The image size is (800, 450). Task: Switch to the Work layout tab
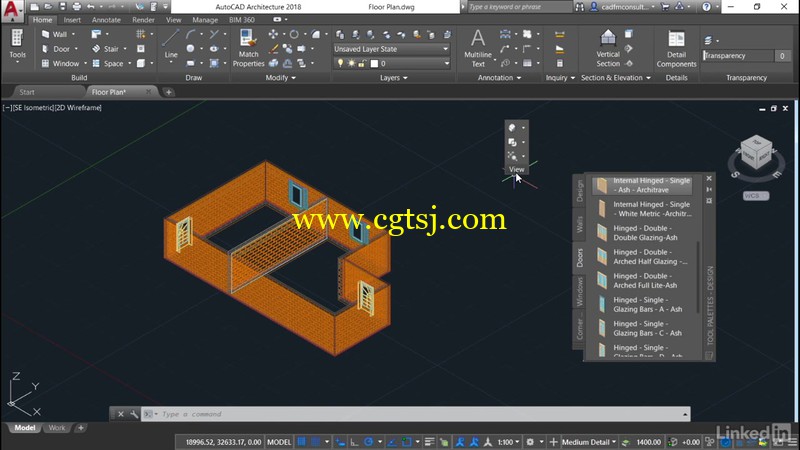pos(57,428)
